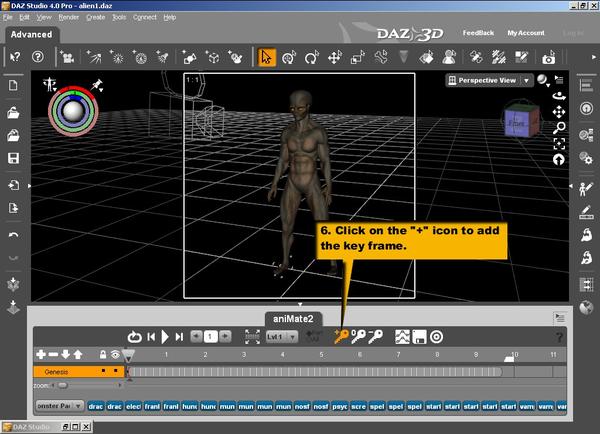Create a new point light
This screenshot has height=434, width=600.
pos(117,57)
